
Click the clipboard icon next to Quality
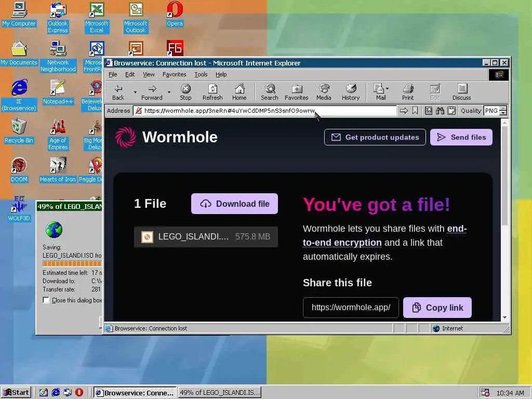[451, 111]
